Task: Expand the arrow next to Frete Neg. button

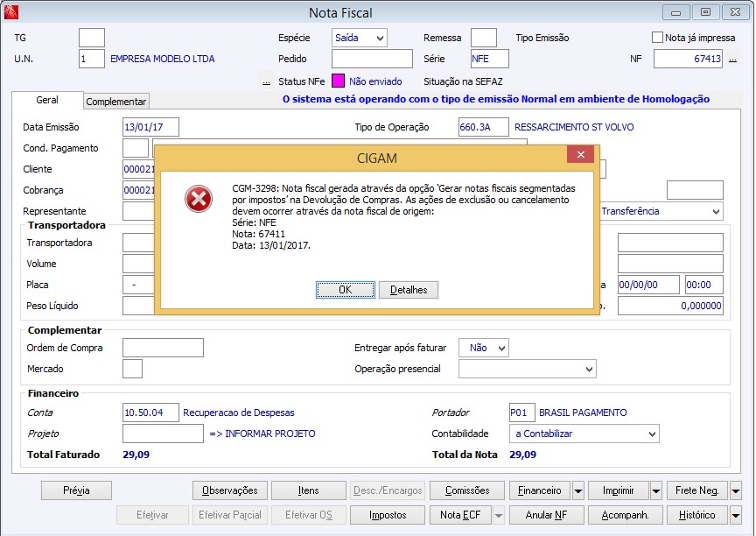Action: (x=735, y=490)
